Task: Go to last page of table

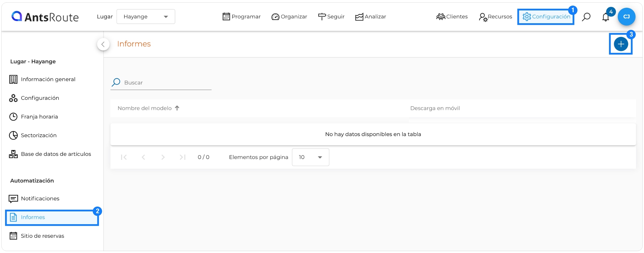Action: (x=183, y=157)
